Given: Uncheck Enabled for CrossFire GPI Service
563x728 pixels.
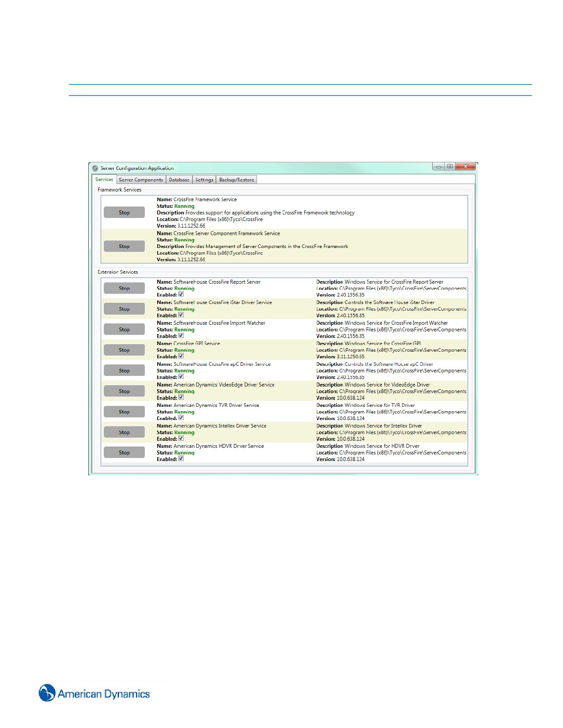Looking at the screenshot, I should 181,356.
